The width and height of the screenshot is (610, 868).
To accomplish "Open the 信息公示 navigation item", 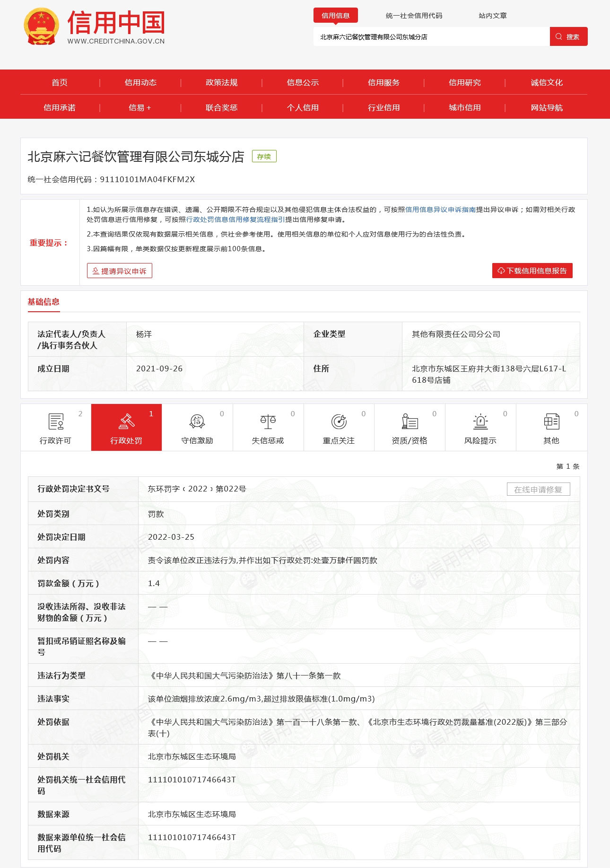I will pos(303,82).
